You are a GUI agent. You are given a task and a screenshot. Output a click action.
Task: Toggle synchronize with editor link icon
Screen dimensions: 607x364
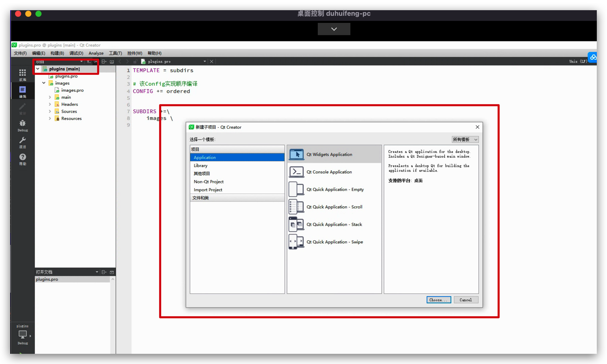96,62
